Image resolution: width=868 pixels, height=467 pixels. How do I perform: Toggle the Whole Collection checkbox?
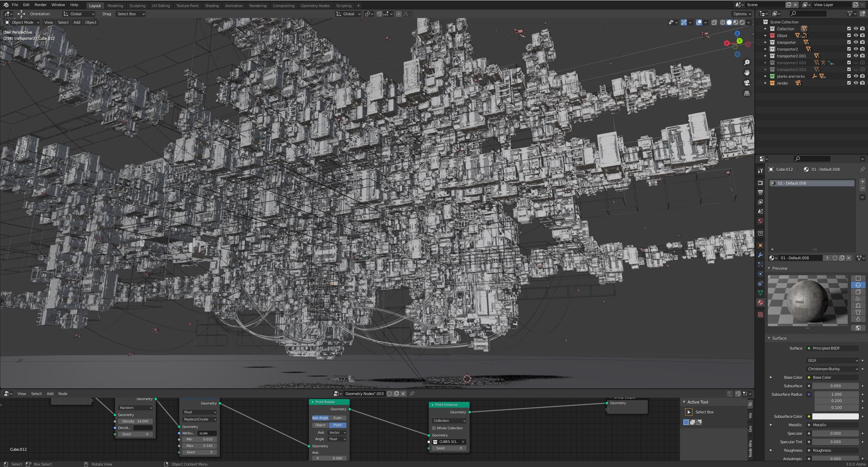click(x=434, y=428)
